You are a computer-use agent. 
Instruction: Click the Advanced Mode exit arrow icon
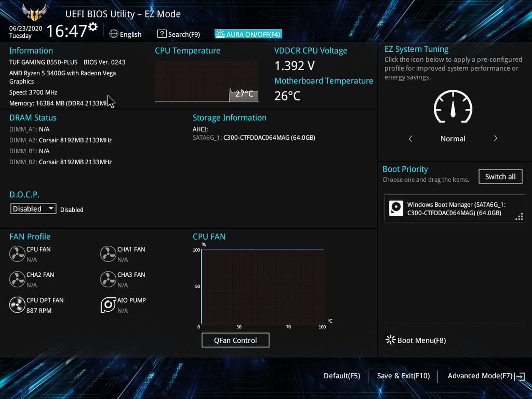click(520, 376)
